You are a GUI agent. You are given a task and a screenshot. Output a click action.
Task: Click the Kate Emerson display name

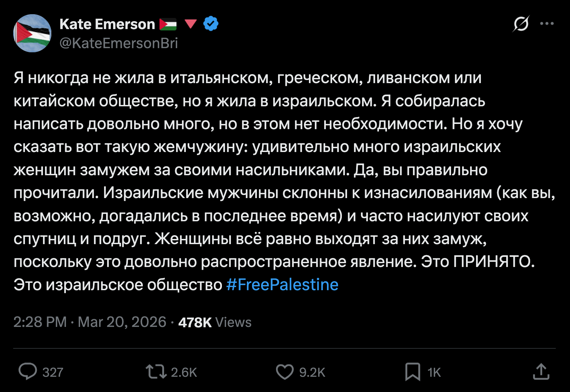coord(107,24)
